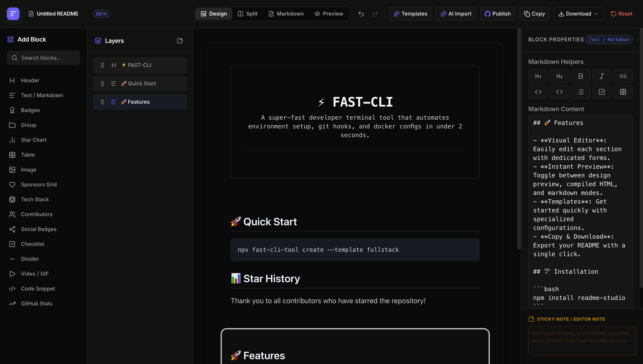Click the sticky note text area

[x=582, y=341]
